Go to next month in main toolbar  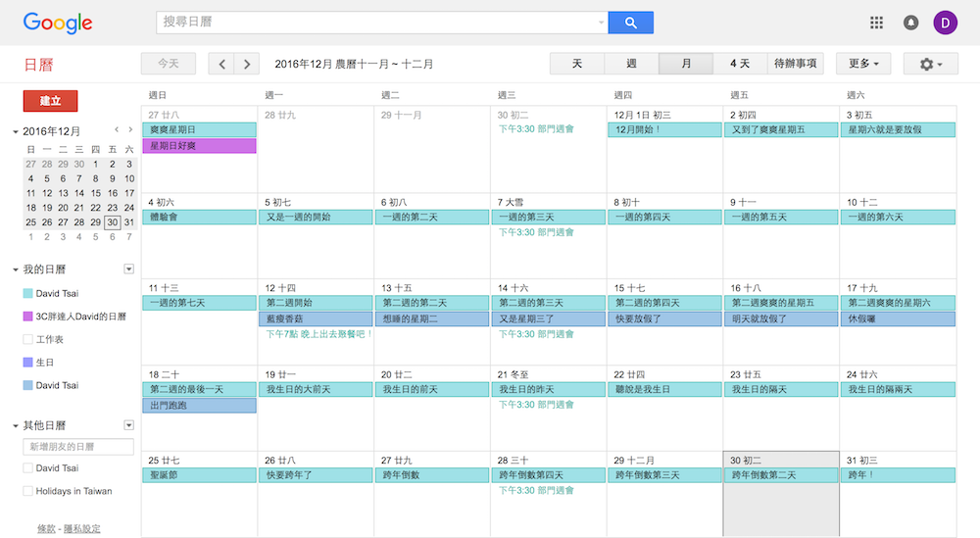click(x=247, y=64)
